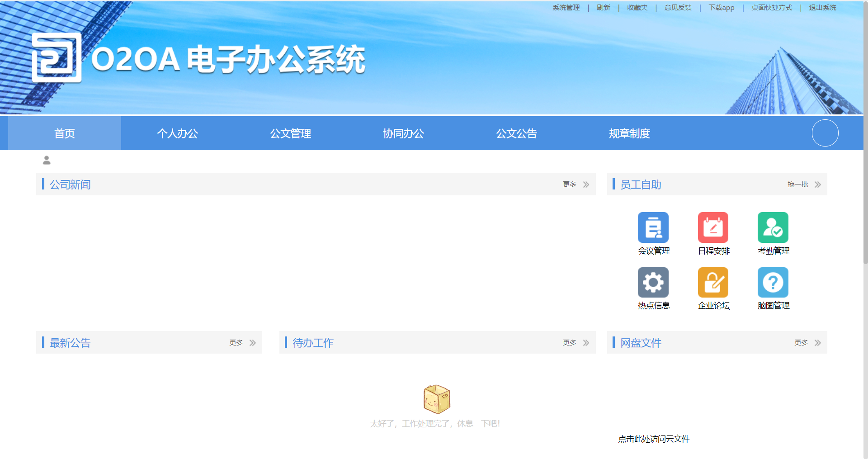Click the user avatar circle in navigation bar
The image size is (868, 459).
pyautogui.click(x=825, y=133)
